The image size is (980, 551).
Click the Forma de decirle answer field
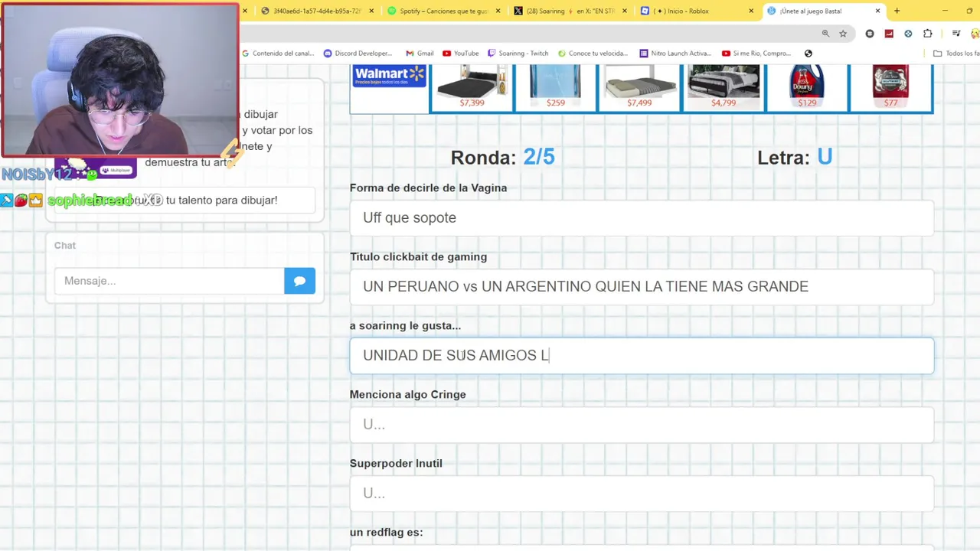[x=642, y=218]
